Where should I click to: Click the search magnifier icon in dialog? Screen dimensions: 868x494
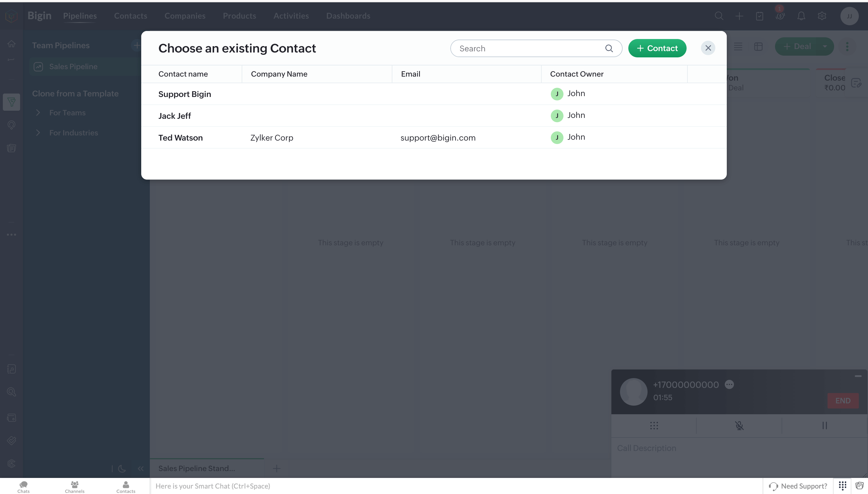609,48
